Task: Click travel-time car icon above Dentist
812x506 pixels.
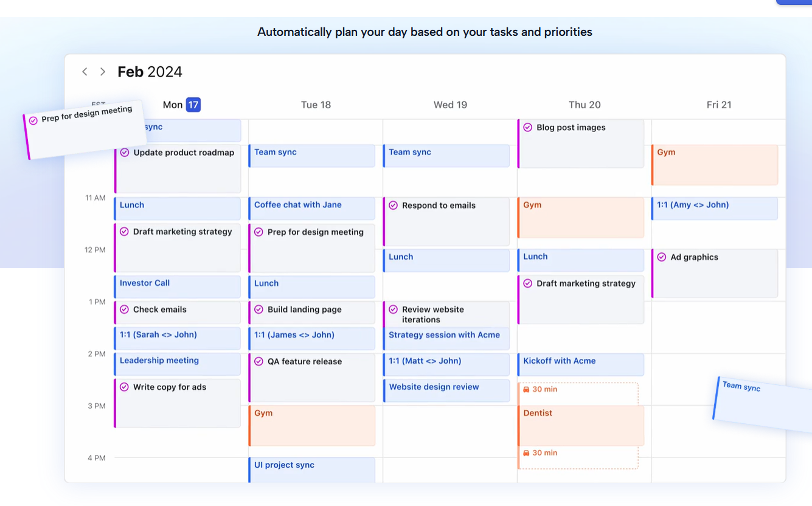Action: click(x=526, y=389)
